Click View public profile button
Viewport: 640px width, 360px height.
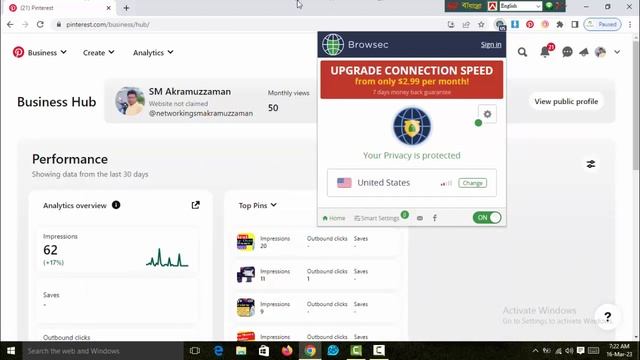click(x=566, y=102)
